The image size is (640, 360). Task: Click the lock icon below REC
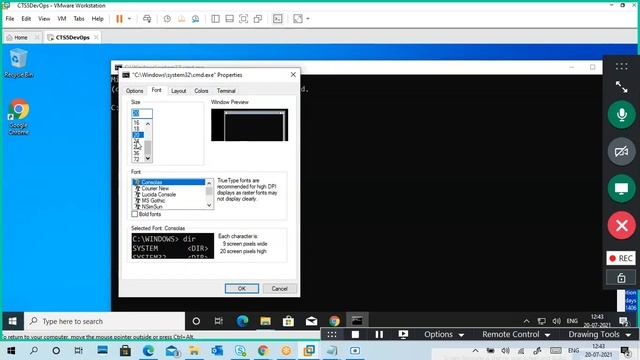click(621, 278)
